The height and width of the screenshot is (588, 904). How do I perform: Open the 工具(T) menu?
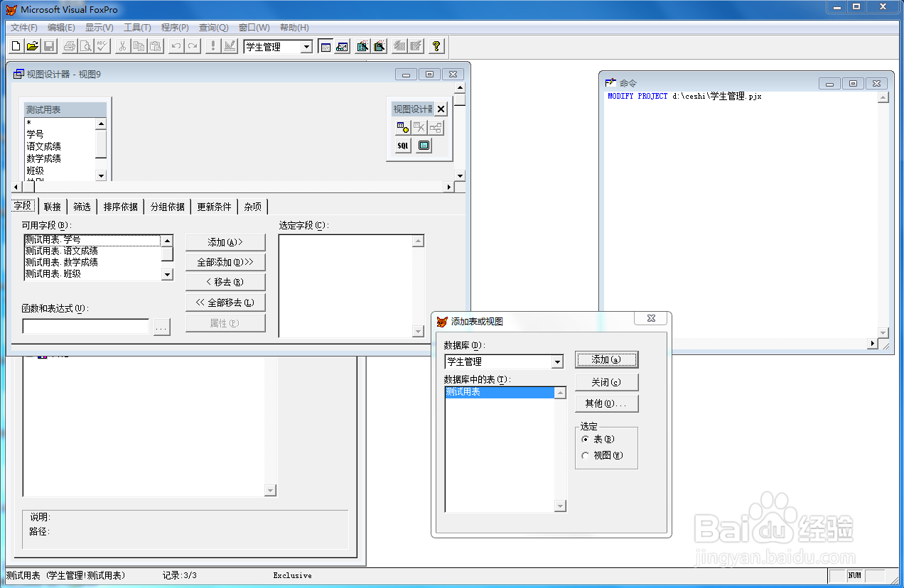point(137,28)
